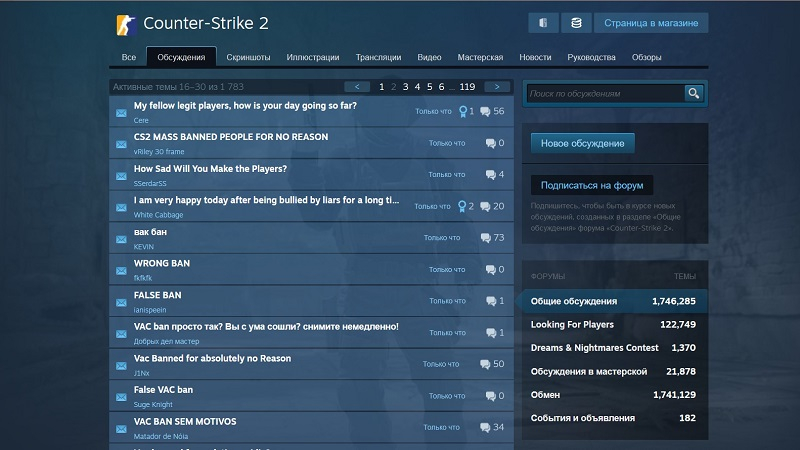This screenshot has height=450, width=800.
Task: Click the magnifying glass search button
Action: pos(694,93)
